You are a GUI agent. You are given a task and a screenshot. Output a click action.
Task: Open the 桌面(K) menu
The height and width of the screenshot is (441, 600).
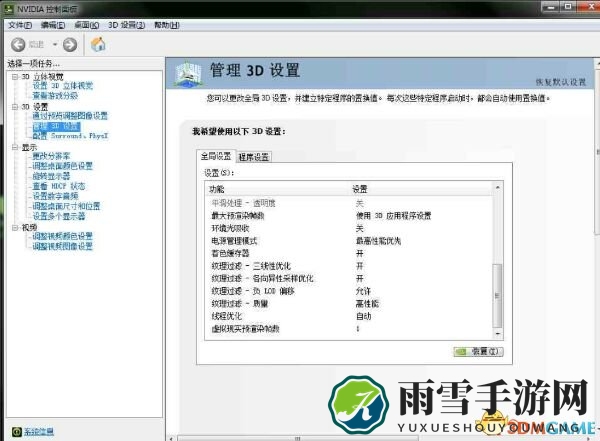86,25
